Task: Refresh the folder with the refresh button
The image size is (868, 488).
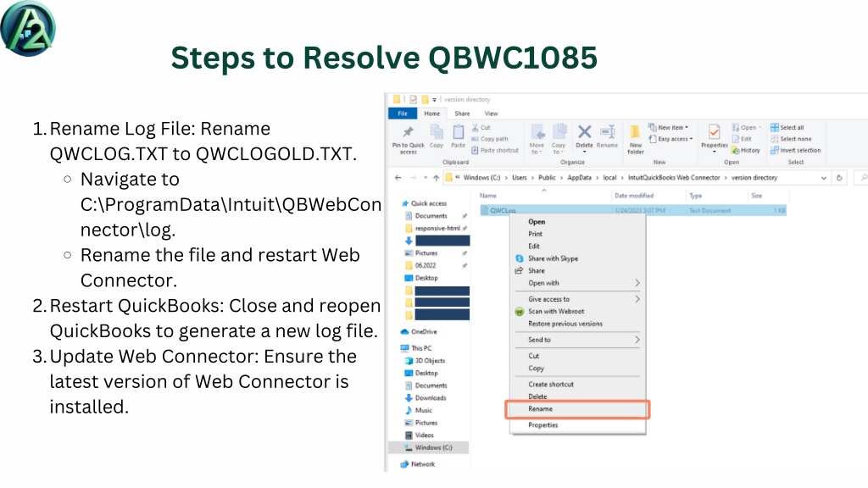Action: click(839, 178)
